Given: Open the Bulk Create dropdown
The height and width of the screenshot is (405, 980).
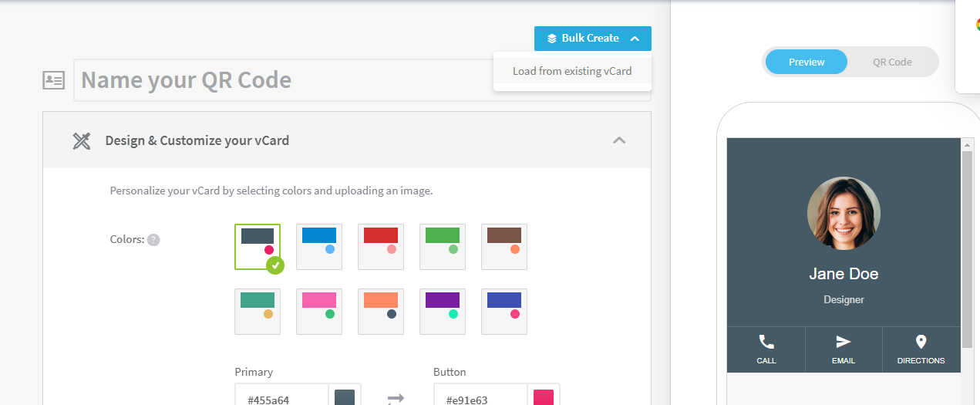Looking at the screenshot, I should point(592,39).
